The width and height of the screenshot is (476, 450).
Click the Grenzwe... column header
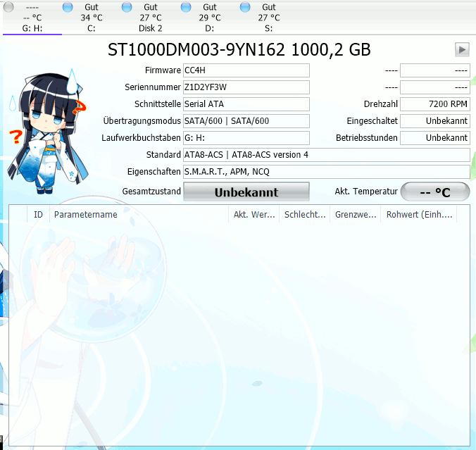coord(355,215)
